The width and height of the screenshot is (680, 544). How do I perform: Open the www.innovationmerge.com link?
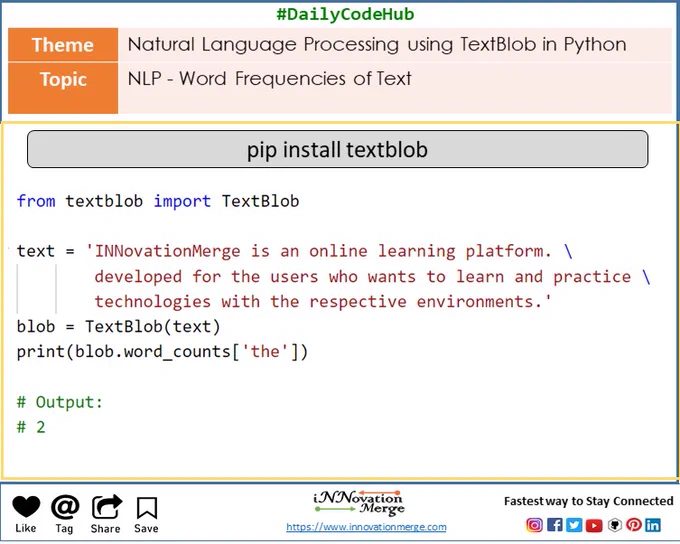click(366, 527)
